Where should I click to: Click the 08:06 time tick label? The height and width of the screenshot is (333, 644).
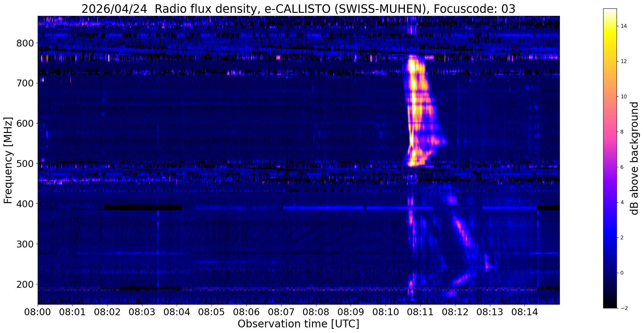(247, 312)
